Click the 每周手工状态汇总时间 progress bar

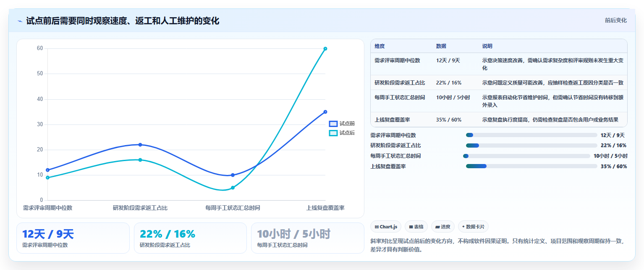click(526, 156)
